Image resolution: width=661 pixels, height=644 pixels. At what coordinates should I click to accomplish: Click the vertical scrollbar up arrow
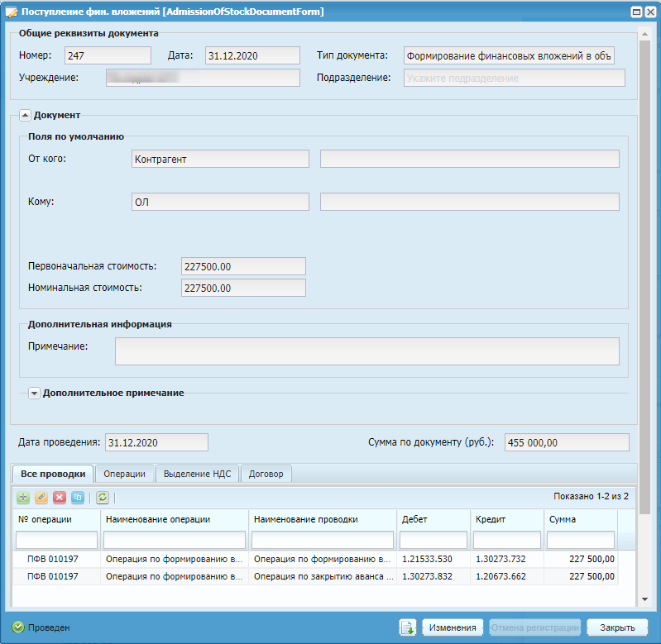[x=644, y=34]
